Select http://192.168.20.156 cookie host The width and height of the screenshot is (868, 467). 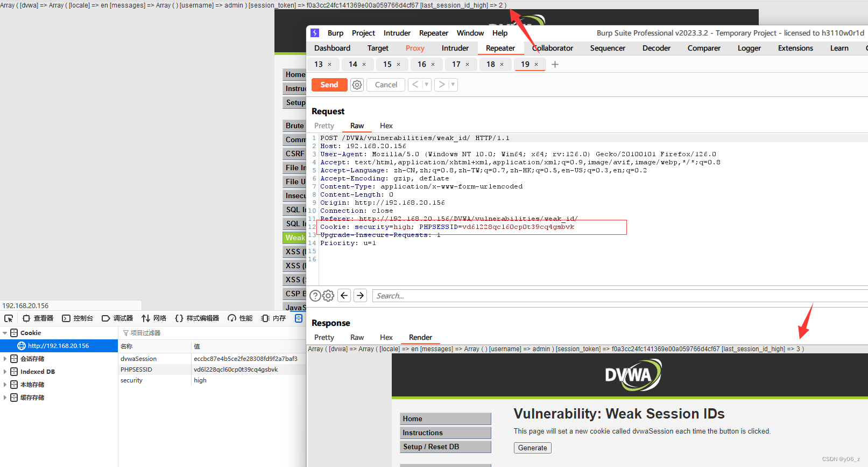point(59,346)
